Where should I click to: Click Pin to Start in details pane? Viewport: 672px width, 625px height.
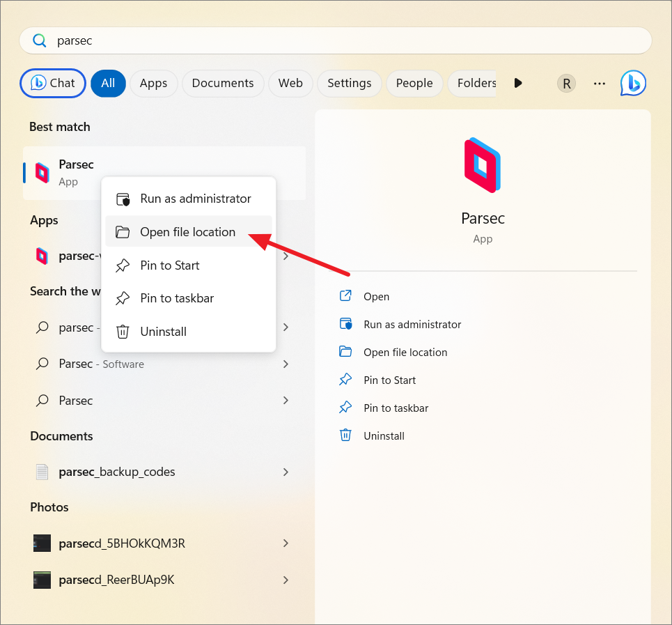(389, 380)
